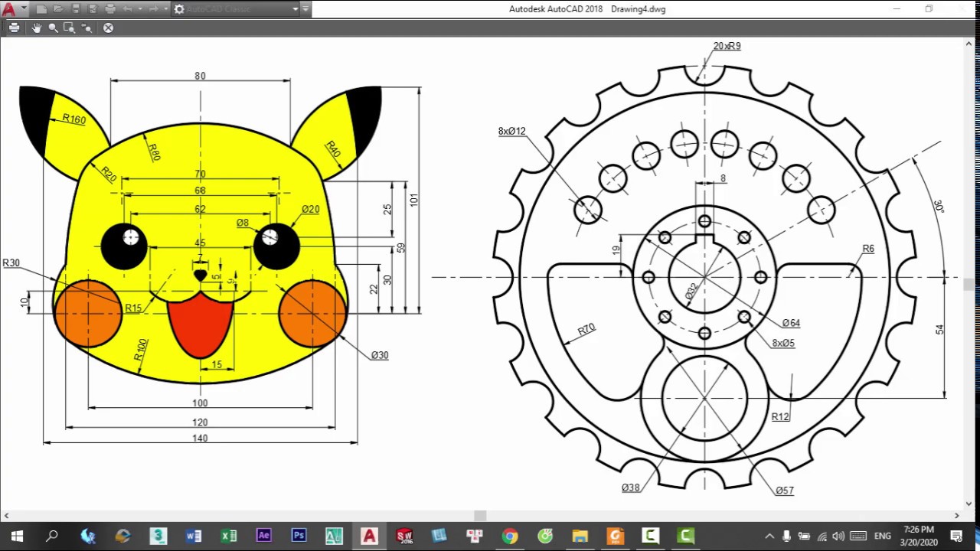Viewport: 980px width, 551px height.
Task: Expand the arrow beside the AutoCAD logo
Action: point(23,9)
